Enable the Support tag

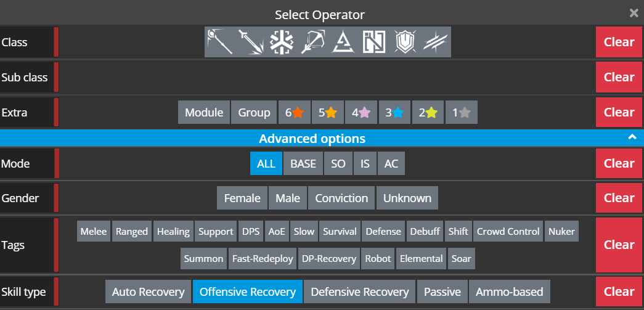tap(216, 231)
